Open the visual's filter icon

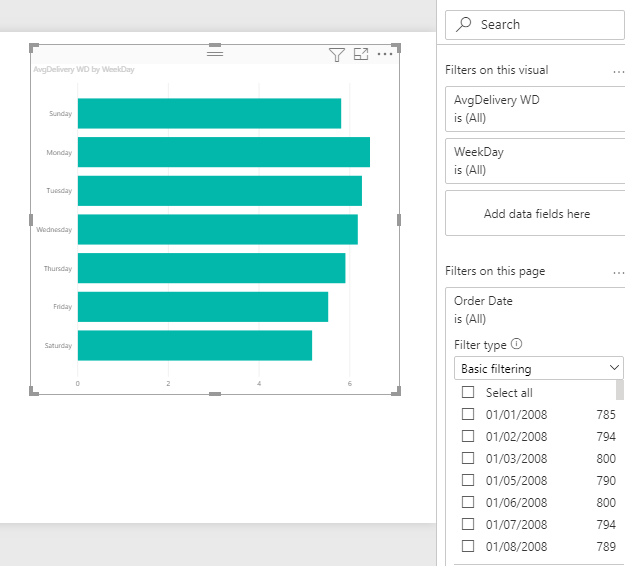(x=337, y=55)
